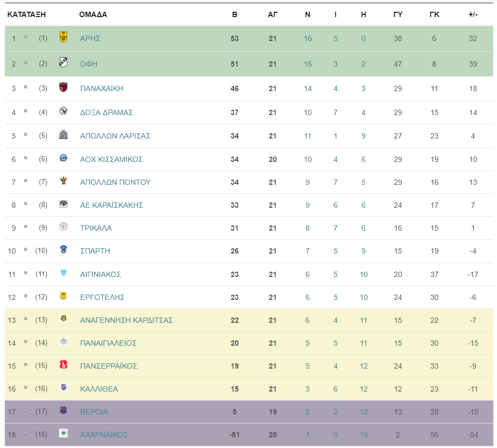Click the ΑΟΧ ΚΙΣΣΑΜΙΚΟΣ blue crest icon

point(63,158)
